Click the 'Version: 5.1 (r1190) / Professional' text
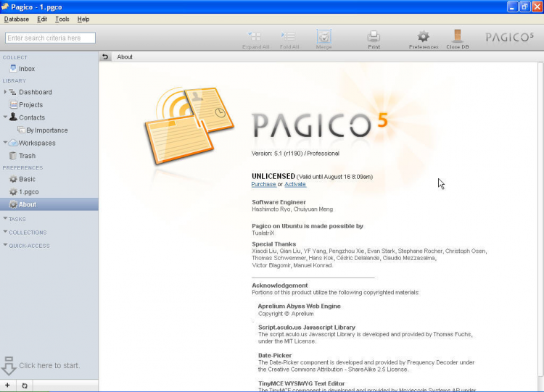The width and height of the screenshot is (544, 392). 295,154
